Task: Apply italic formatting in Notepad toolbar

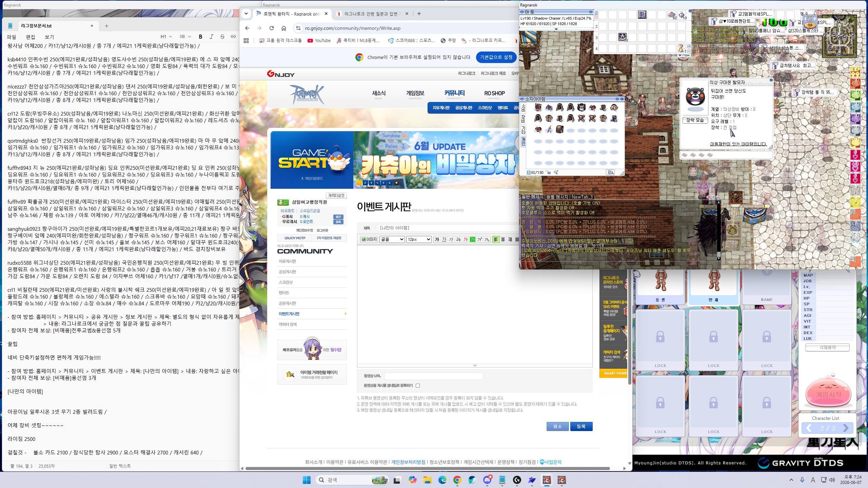Action: point(211,37)
